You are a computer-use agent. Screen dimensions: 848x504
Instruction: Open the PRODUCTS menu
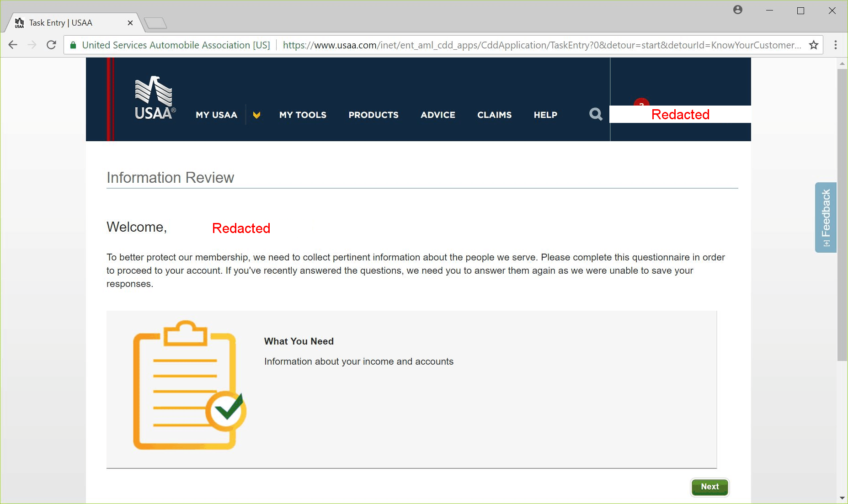373,115
